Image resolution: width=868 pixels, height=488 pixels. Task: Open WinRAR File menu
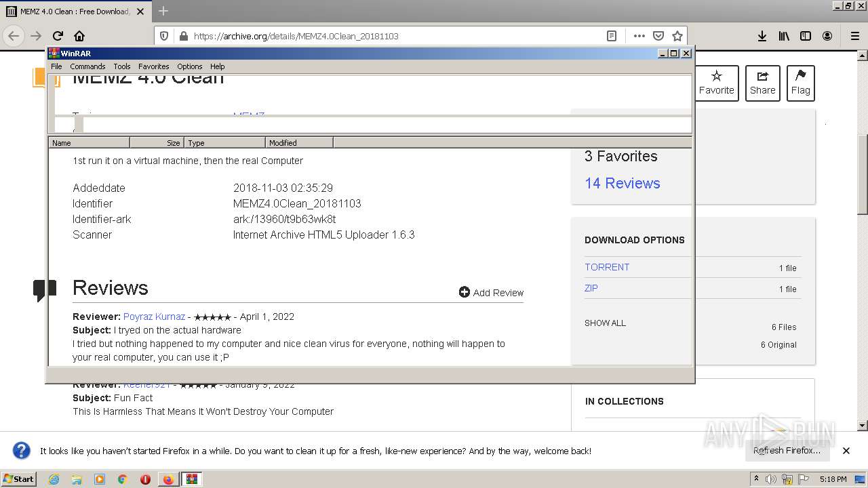[56, 66]
